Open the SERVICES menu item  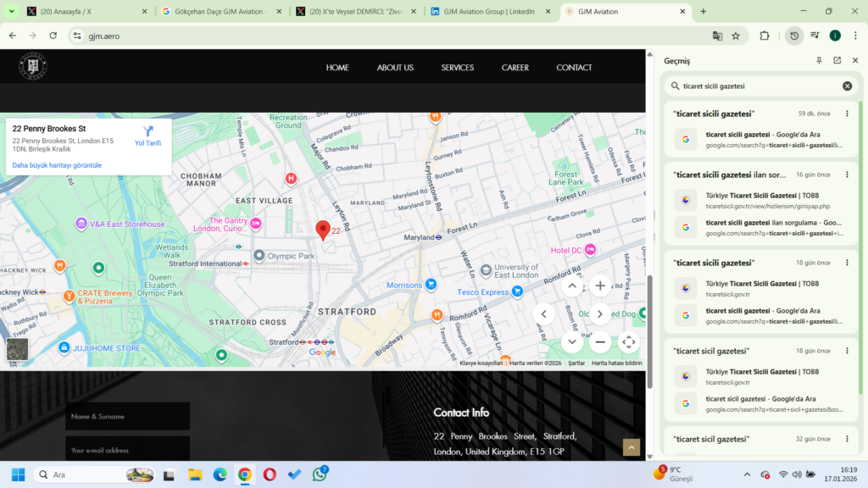click(457, 68)
